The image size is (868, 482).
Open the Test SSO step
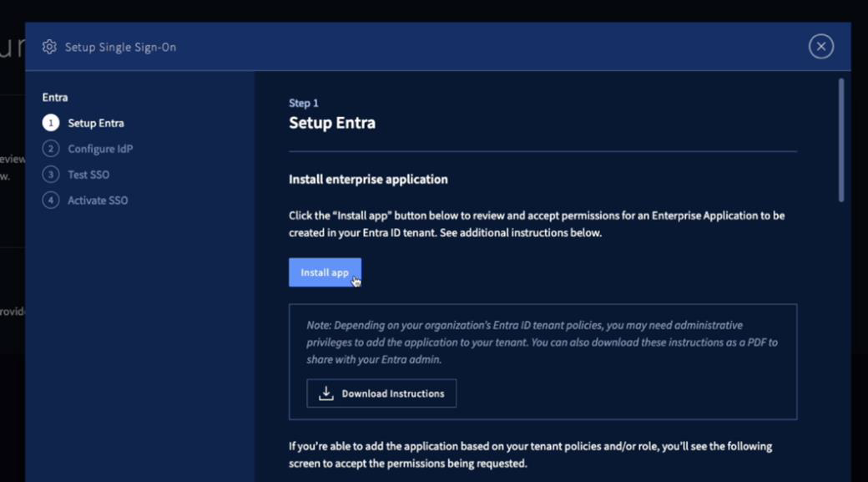point(88,175)
